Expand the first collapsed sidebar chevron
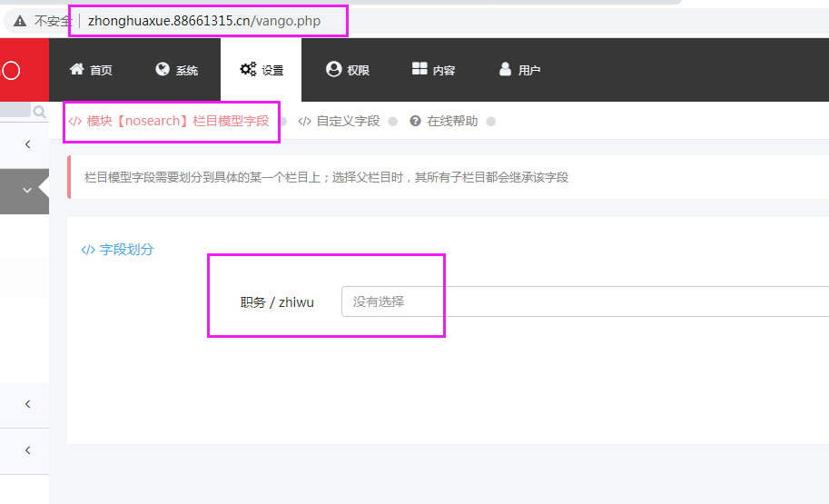The width and height of the screenshot is (829, 504). tap(27, 144)
